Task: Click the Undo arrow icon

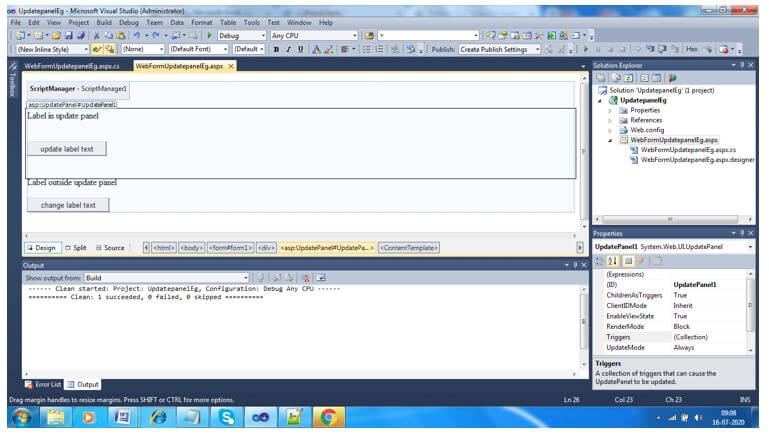Action: tap(137, 35)
